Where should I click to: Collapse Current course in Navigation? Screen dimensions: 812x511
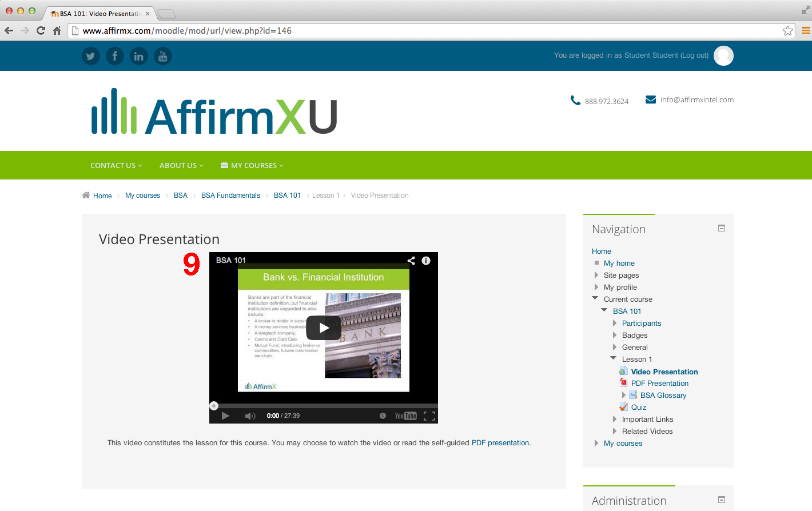[595, 298]
